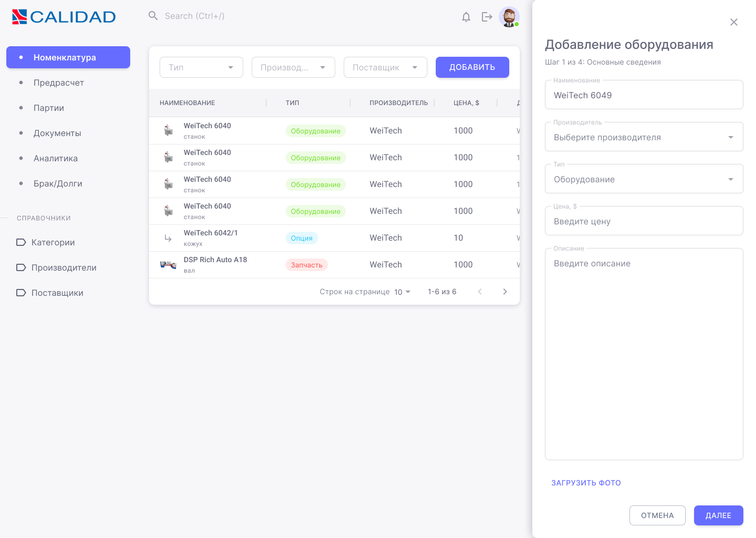
Task: Click the Опция type badge
Action: [302, 238]
